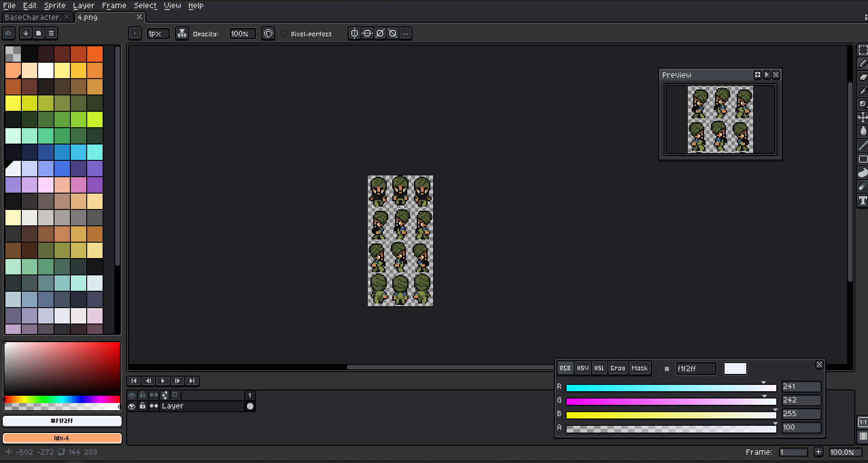868x463 pixels.
Task: Pick the Rectangular Marquee selection tool
Action: (x=863, y=50)
